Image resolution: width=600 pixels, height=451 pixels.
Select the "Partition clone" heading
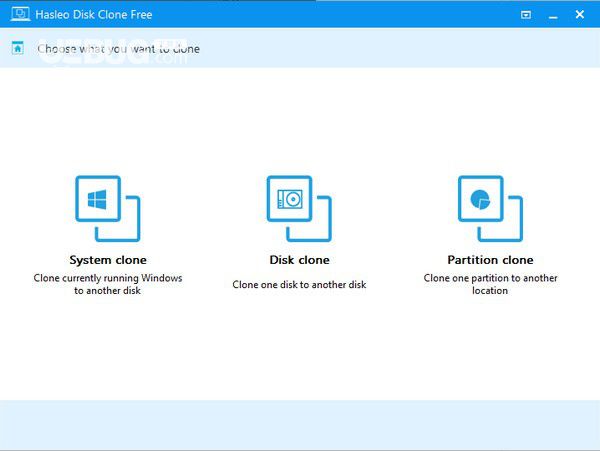click(x=490, y=260)
